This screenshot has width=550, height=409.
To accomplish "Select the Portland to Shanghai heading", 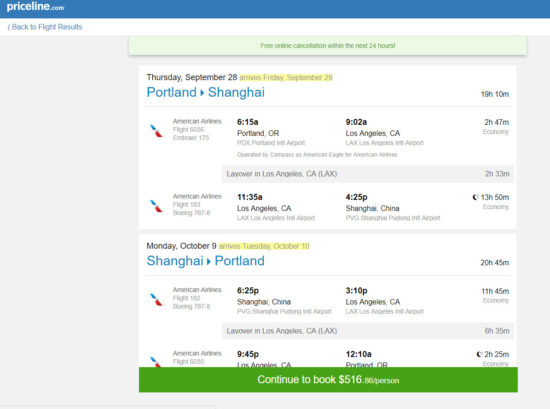I will point(206,92).
